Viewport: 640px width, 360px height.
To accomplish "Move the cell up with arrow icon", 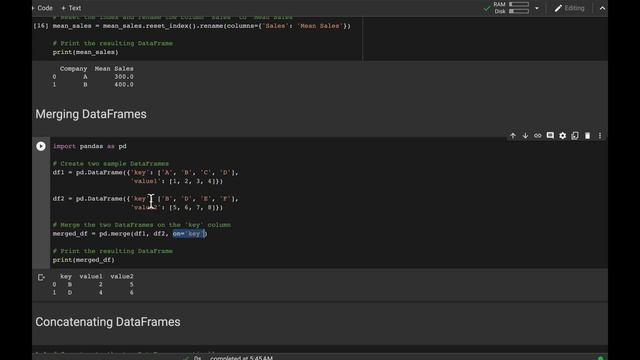I will coord(513,136).
